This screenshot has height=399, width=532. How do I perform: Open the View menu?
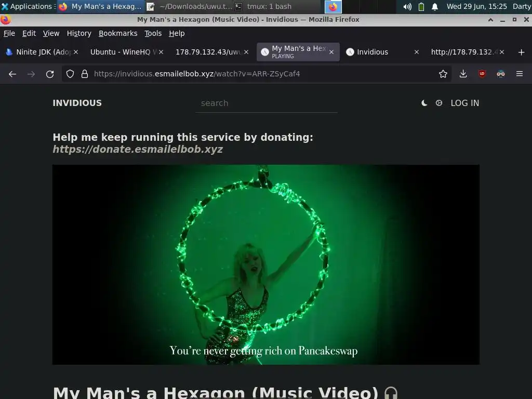51,33
